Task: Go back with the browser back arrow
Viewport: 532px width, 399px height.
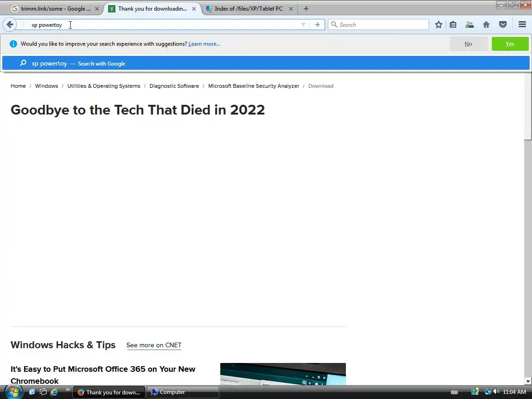Action: pos(10,24)
